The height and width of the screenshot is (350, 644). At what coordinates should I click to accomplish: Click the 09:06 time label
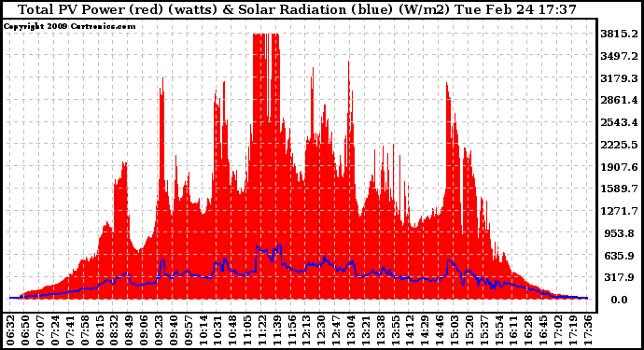coord(144,329)
